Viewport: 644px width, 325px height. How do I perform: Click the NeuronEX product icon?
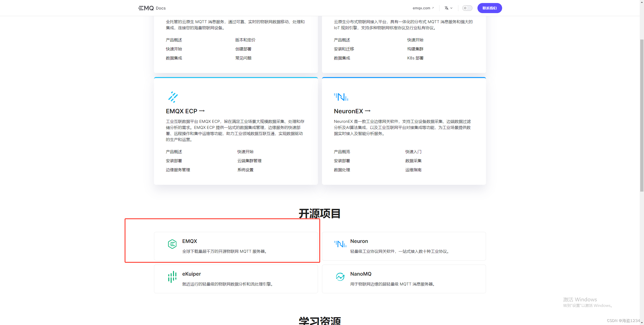click(x=341, y=97)
